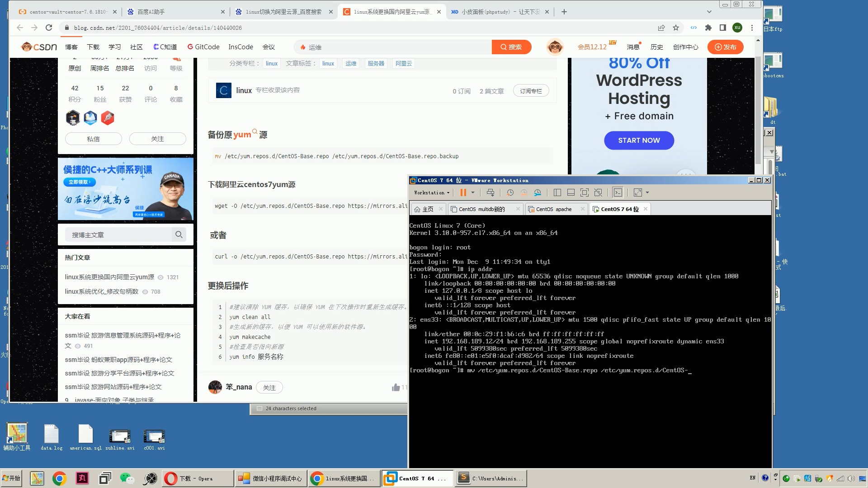Open WeChat from the taskbar
The width and height of the screenshot is (868, 488).
(127, 478)
